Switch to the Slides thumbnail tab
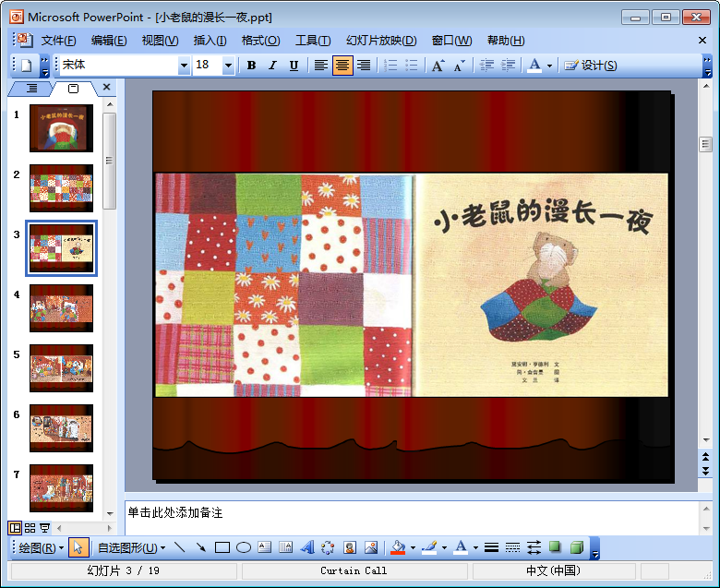The image size is (720, 588). point(74,88)
